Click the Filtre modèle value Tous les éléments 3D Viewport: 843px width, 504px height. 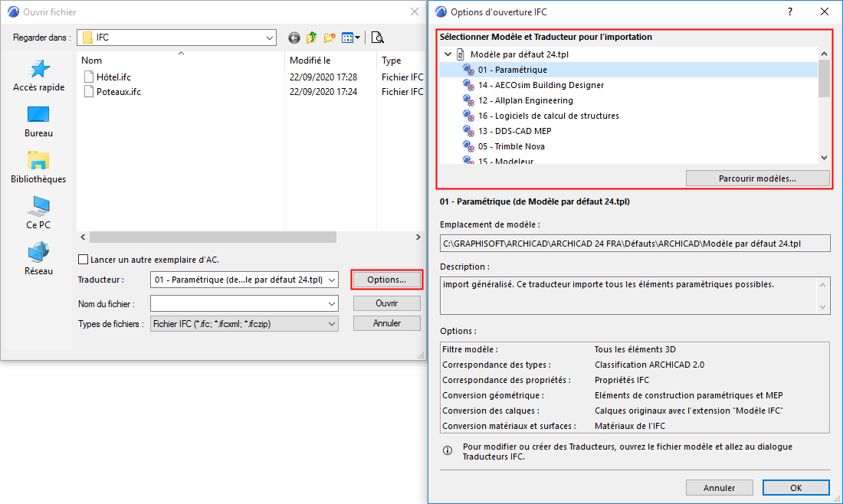click(635, 349)
